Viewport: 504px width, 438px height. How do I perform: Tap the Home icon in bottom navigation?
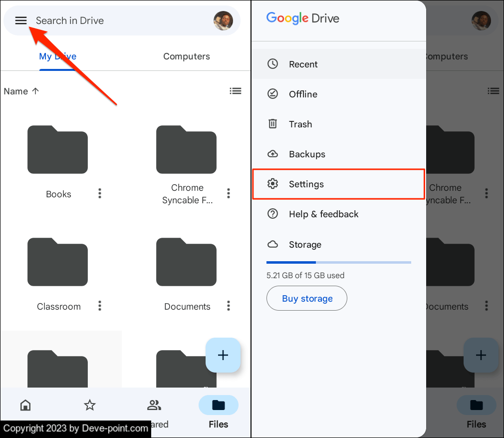click(25, 405)
